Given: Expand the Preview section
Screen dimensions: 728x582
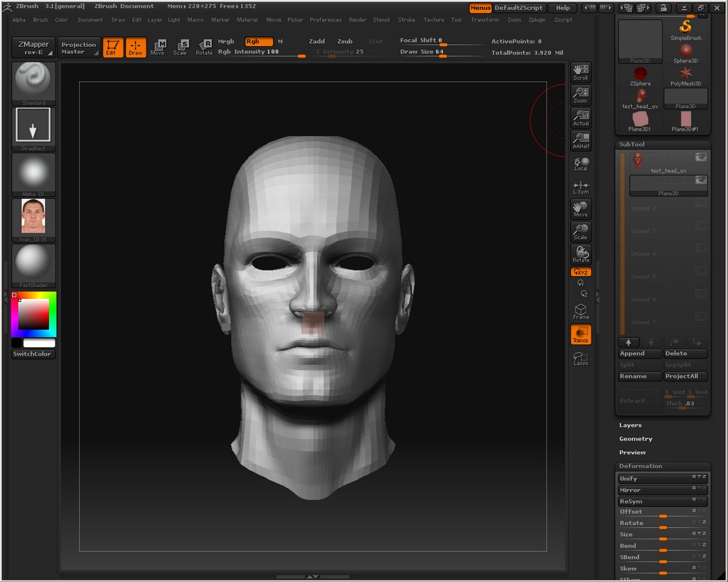Looking at the screenshot, I should click(633, 453).
